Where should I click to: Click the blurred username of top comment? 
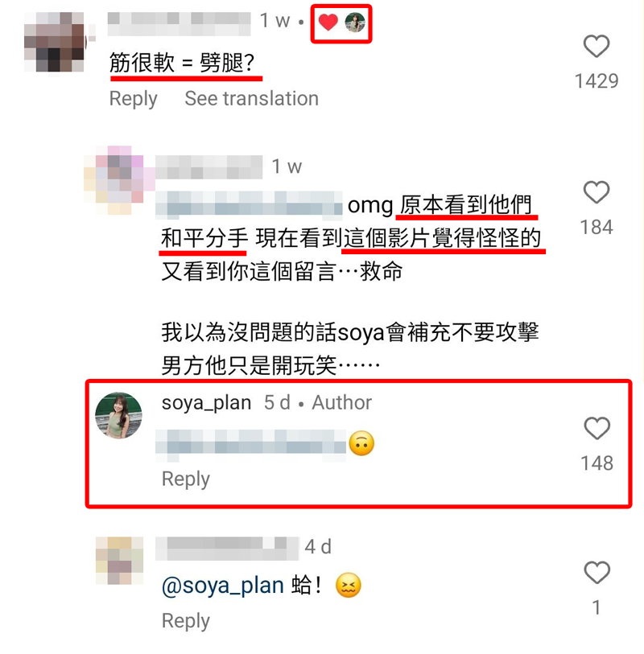click(179, 24)
